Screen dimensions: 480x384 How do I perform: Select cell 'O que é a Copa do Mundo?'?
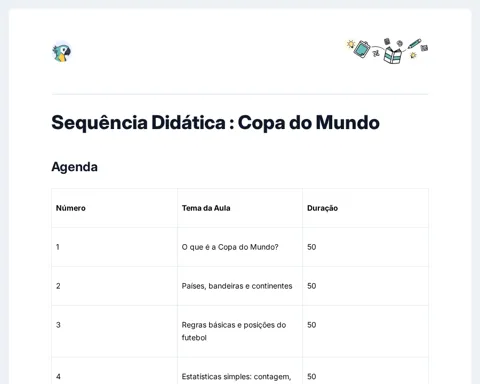click(230, 247)
